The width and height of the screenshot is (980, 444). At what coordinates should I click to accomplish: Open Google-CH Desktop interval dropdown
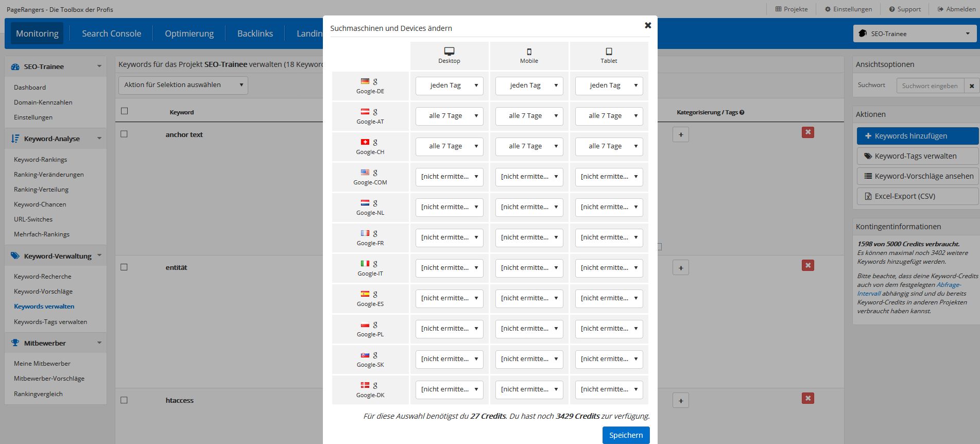coord(449,146)
